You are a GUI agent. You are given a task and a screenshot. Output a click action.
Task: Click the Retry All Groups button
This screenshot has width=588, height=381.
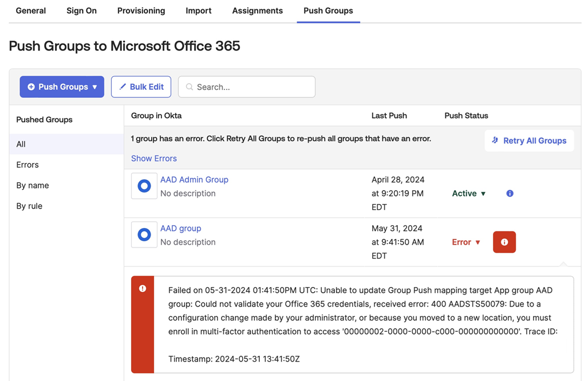[x=529, y=140]
